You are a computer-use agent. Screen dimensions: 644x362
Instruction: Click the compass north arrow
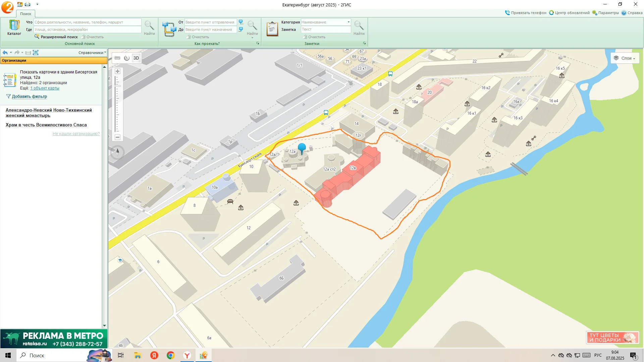pos(117,152)
